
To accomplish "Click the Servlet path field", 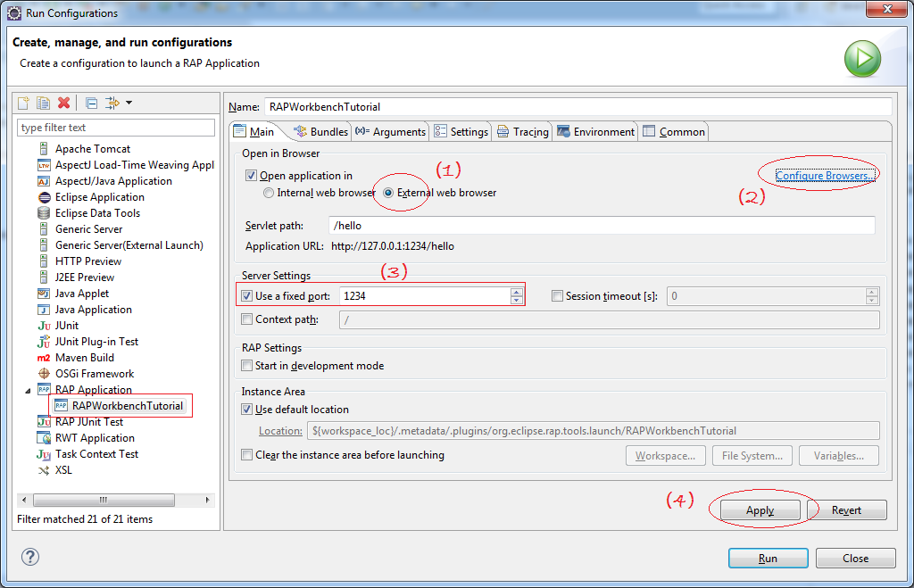I will coord(602,226).
